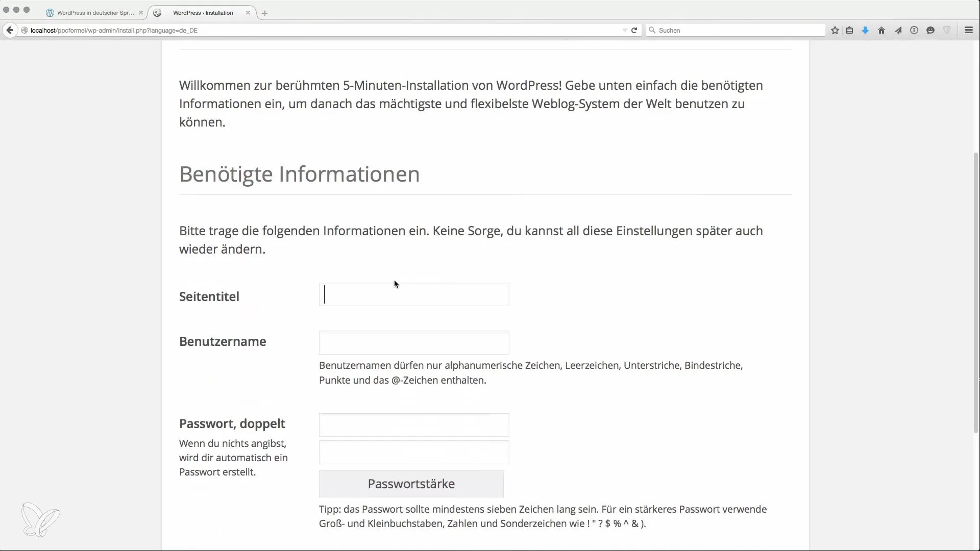Open a new tab with plus button
The height and width of the screenshot is (551, 980).
(265, 13)
